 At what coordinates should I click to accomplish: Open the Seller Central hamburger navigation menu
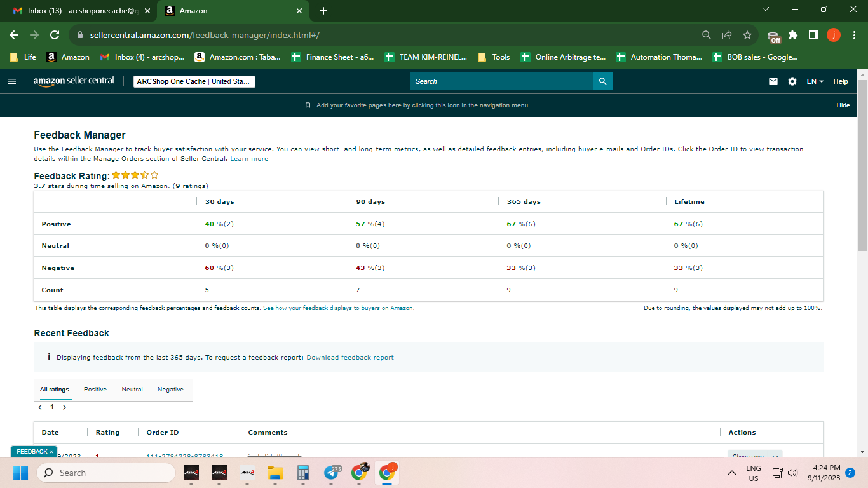tap(11, 81)
